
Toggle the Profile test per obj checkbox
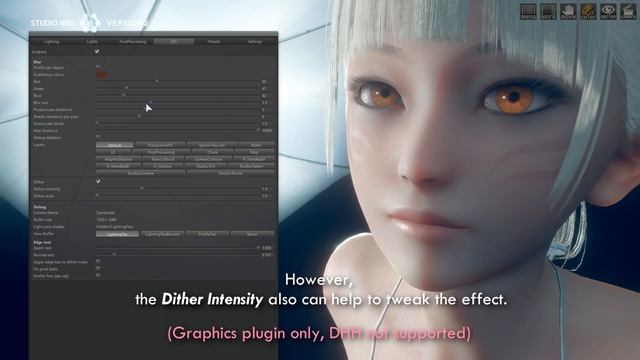(98, 275)
